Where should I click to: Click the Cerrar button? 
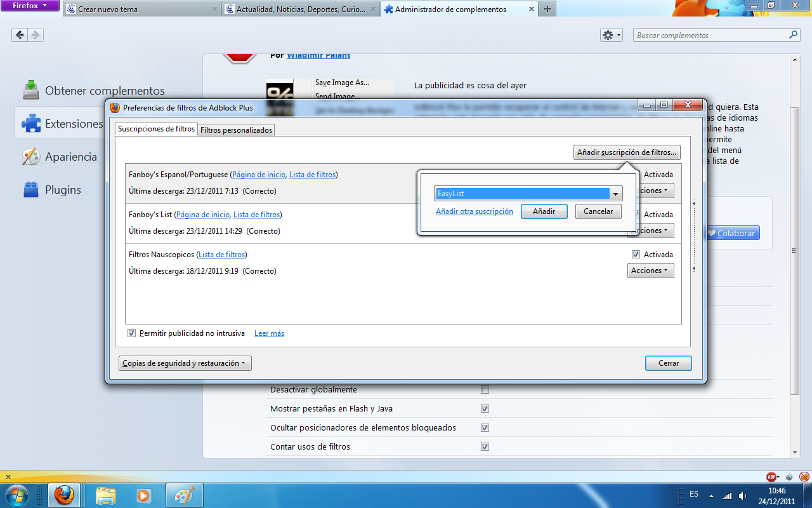(x=669, y=363)
